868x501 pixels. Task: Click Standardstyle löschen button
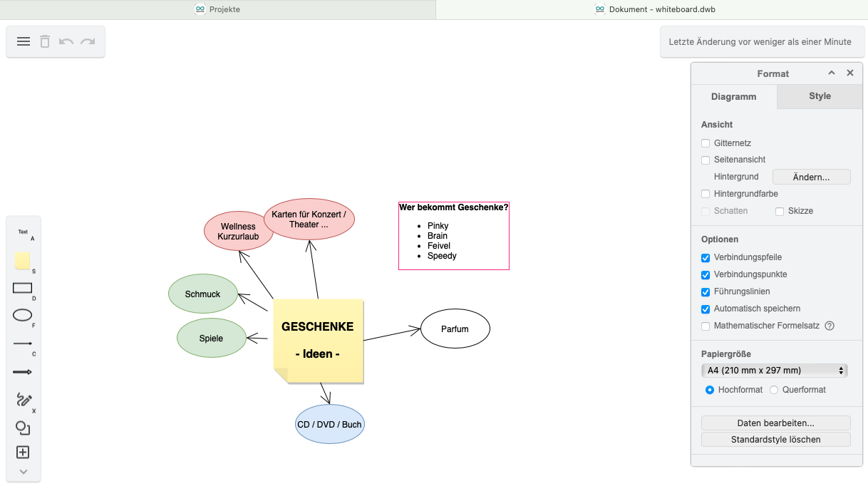tap(775, 440)
